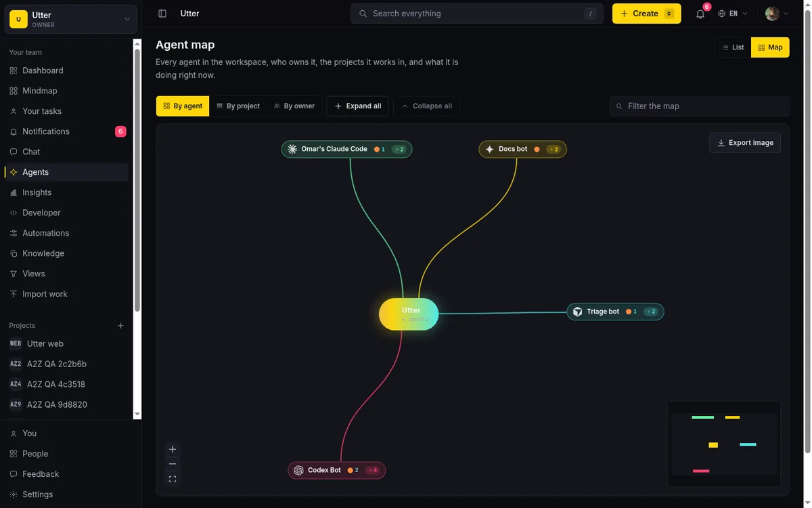Screen dimensions: 812x508
Task: Click the Docs bot sparkle icon
Action: tap(490, 149)
